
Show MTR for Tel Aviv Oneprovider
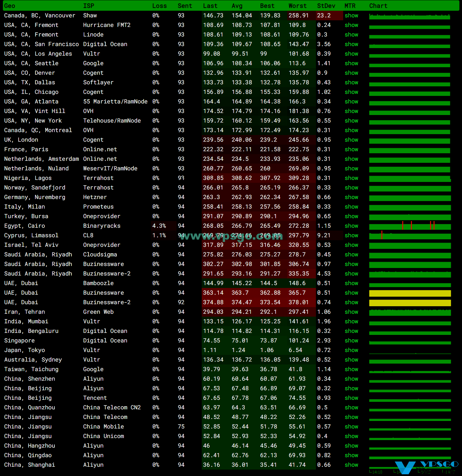point(351,245)
